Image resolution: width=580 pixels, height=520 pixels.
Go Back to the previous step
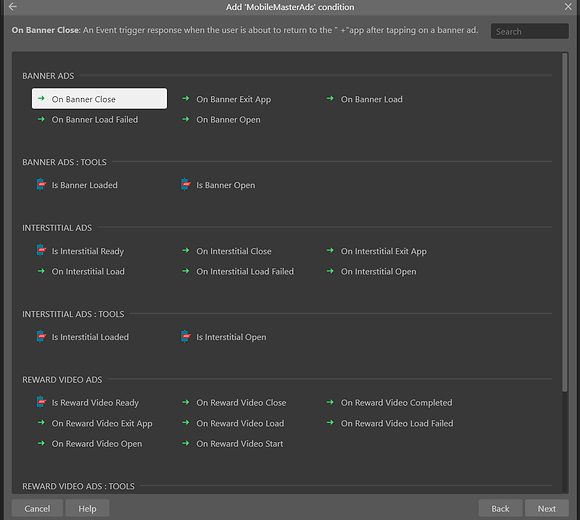click(500, 508)
